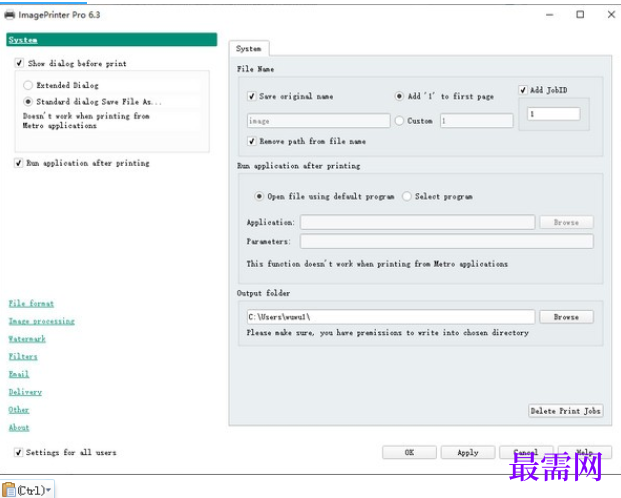Open the Other settings link
The image size is (621, 498).
[19, 410]
